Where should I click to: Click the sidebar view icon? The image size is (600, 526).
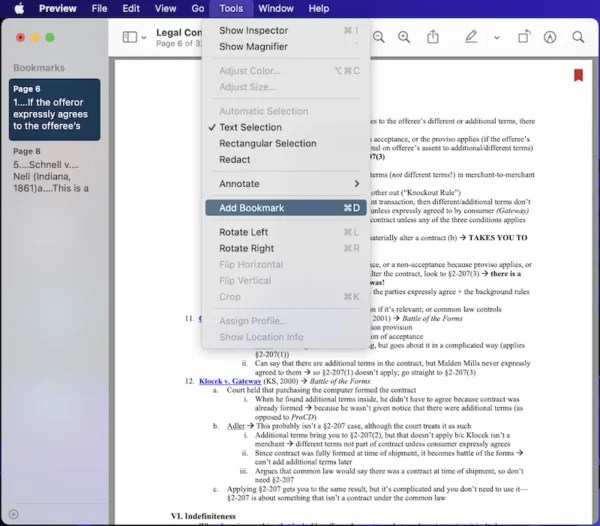tap(130, 37)
